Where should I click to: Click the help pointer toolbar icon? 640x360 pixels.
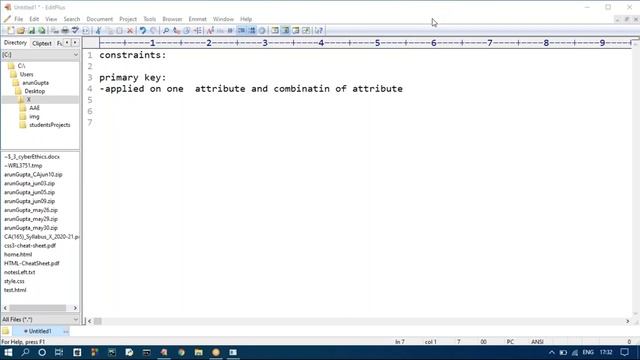tap(319, 31)
